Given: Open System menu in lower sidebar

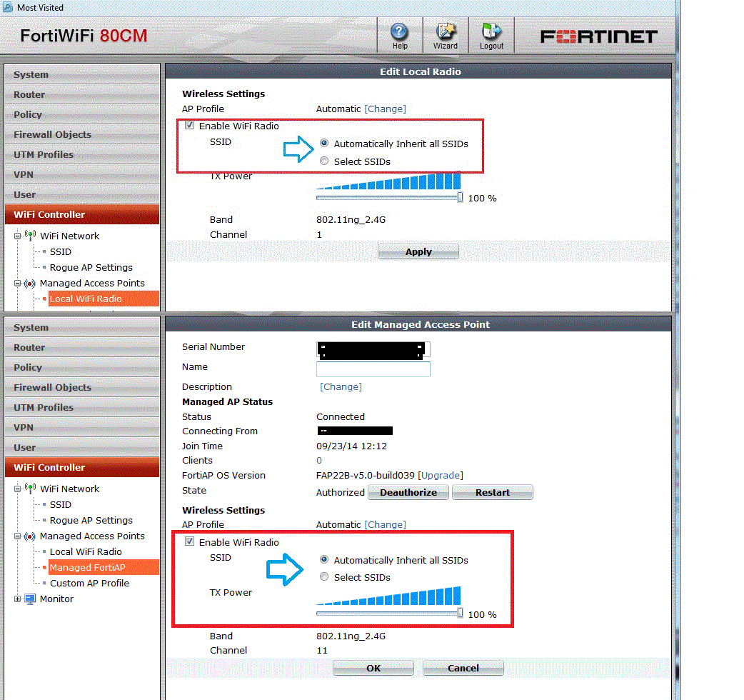Looking at the screenshot, I should (82, 327).
